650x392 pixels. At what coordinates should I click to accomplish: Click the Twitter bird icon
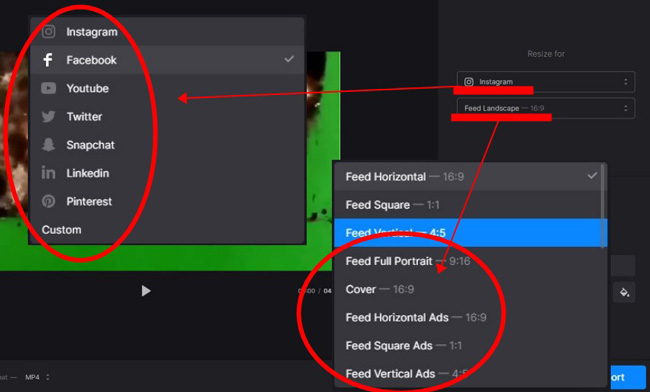tap(49, 116)
